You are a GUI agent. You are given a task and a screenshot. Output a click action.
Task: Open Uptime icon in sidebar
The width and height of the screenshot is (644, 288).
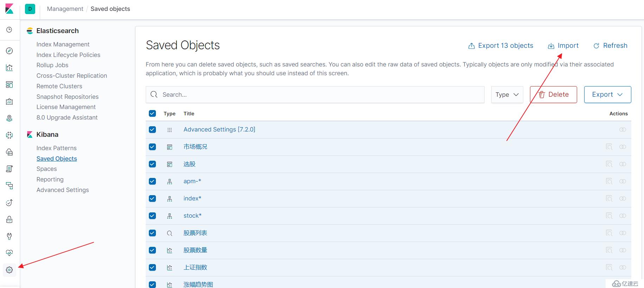(10, 203)
